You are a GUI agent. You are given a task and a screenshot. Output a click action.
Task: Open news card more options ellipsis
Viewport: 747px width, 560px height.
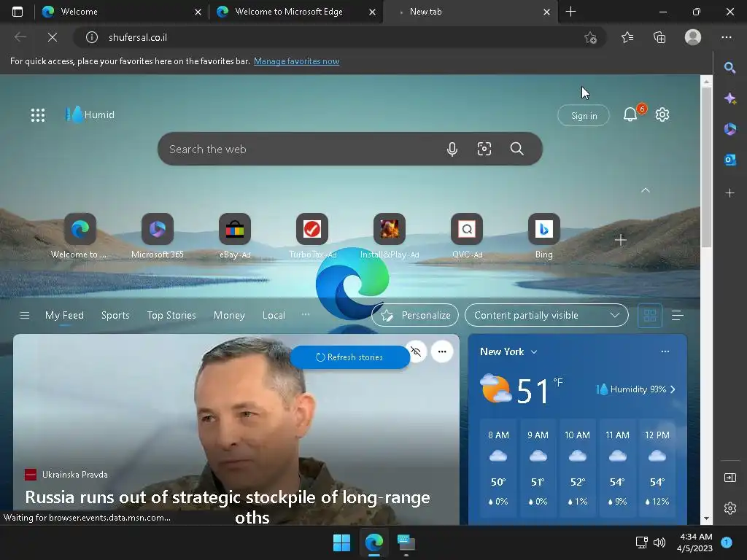click(442, 351)
